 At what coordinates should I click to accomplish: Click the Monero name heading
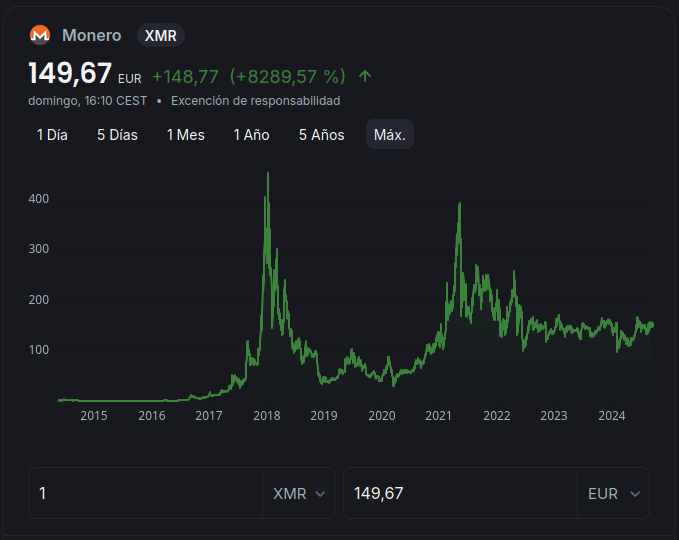tap(91, 35)
